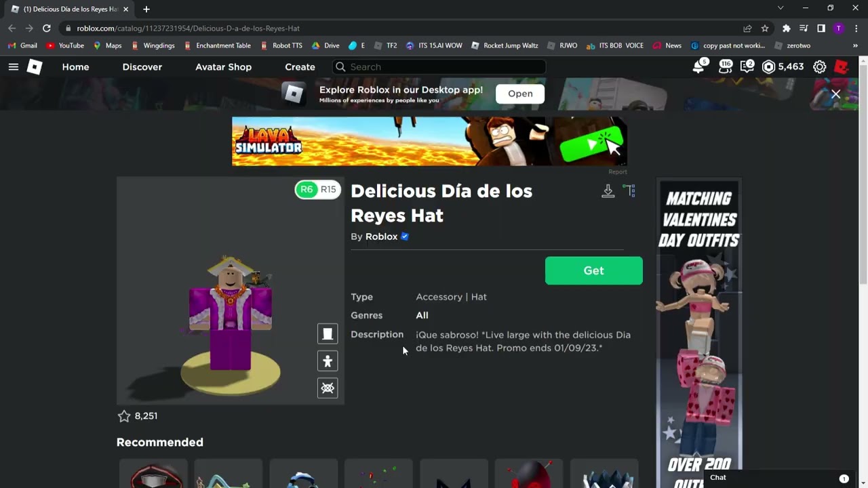
Task: Click the verified badge next to Roblox
Action: tap(405, 237)
